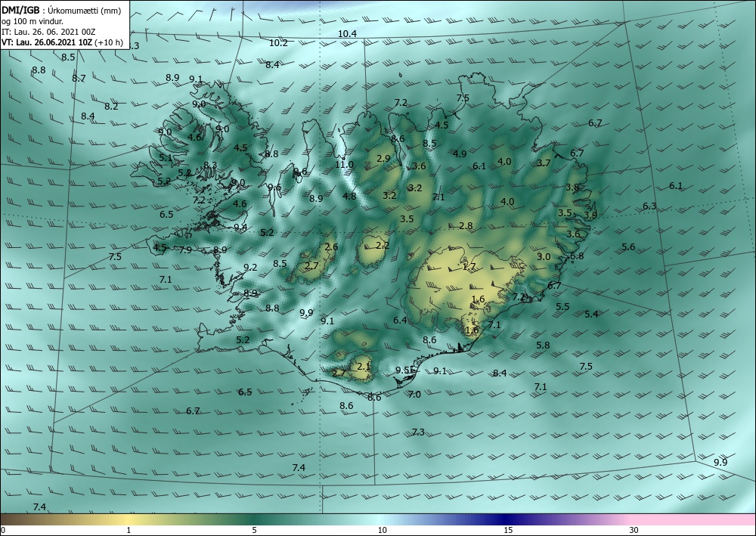The height and width of the screenshot is (536, 756).
Task: Click the colour scale label 1
Action: coord(129,531)
